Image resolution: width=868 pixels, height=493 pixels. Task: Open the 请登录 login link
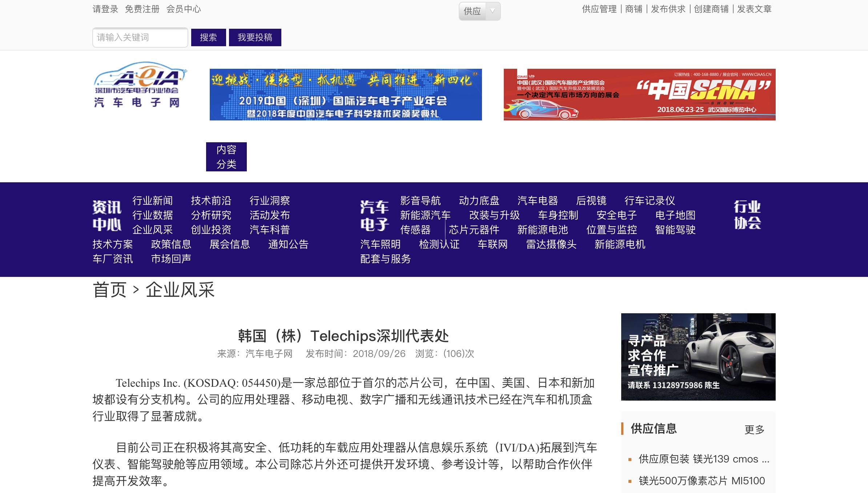coord(105,9)
